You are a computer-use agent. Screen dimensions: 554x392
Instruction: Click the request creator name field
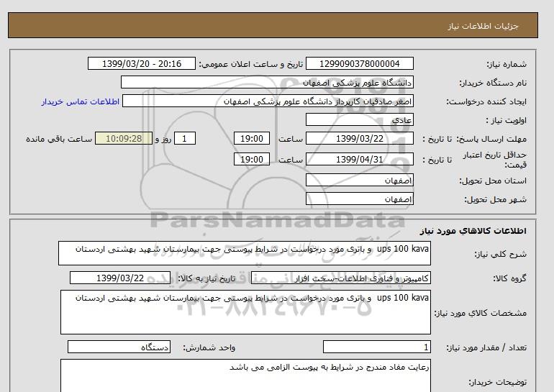pos(268,101)
